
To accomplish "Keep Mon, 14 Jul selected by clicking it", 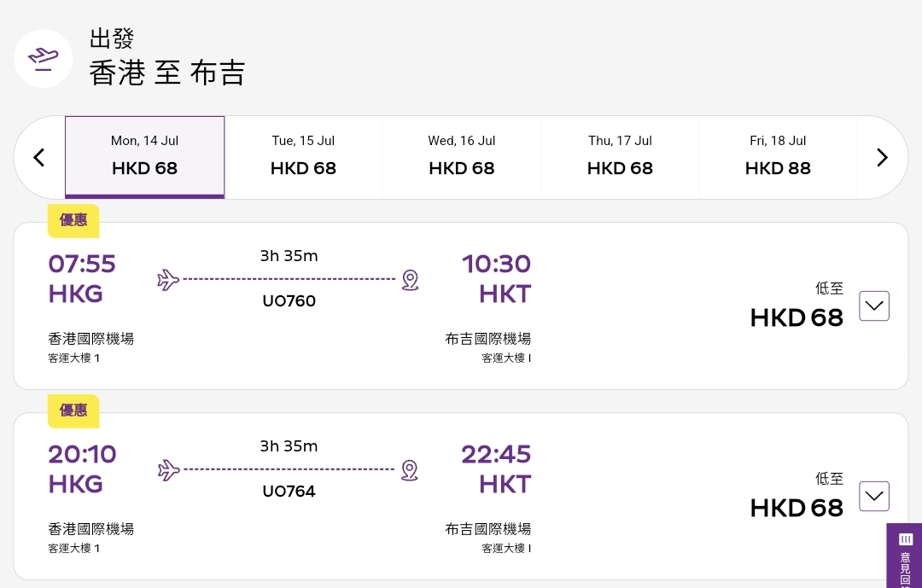I will tap(144, 157).
